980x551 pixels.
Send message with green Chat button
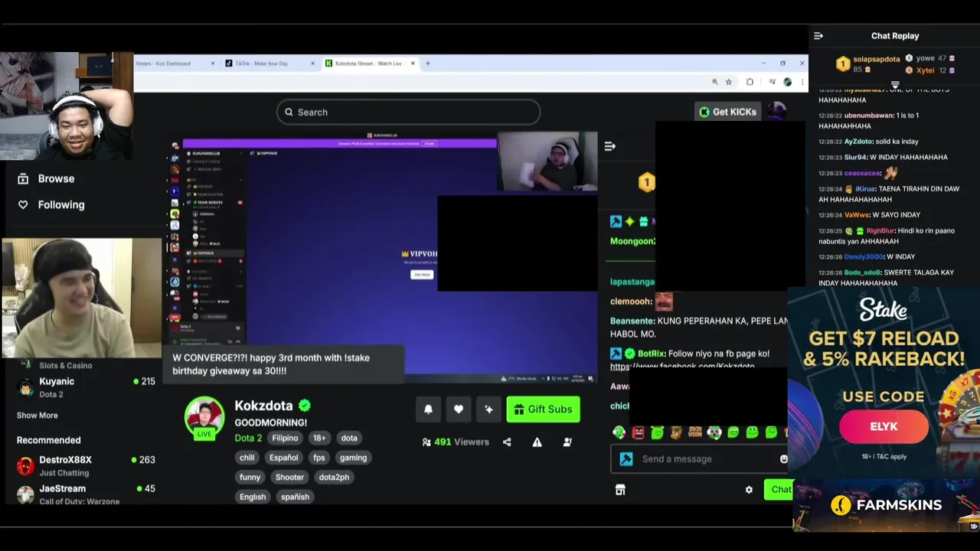coord(780,490)
